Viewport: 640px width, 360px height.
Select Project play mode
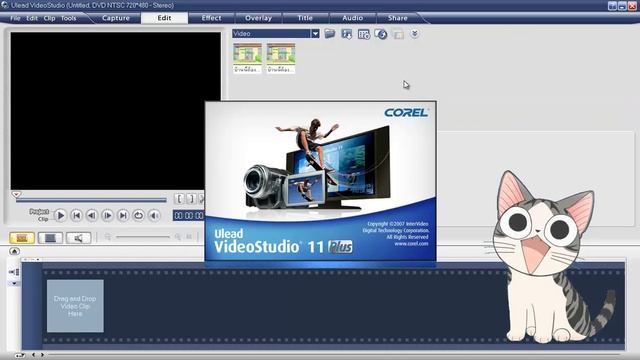coord(39,211)
